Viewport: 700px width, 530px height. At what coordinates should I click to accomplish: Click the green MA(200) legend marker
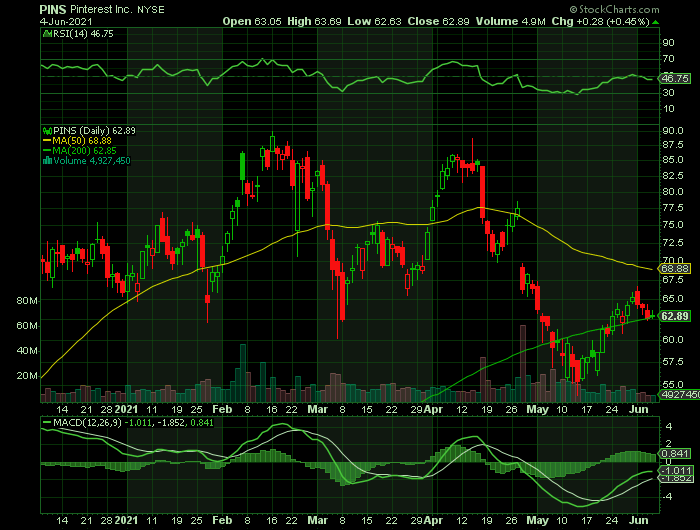[x=45, y=150]
